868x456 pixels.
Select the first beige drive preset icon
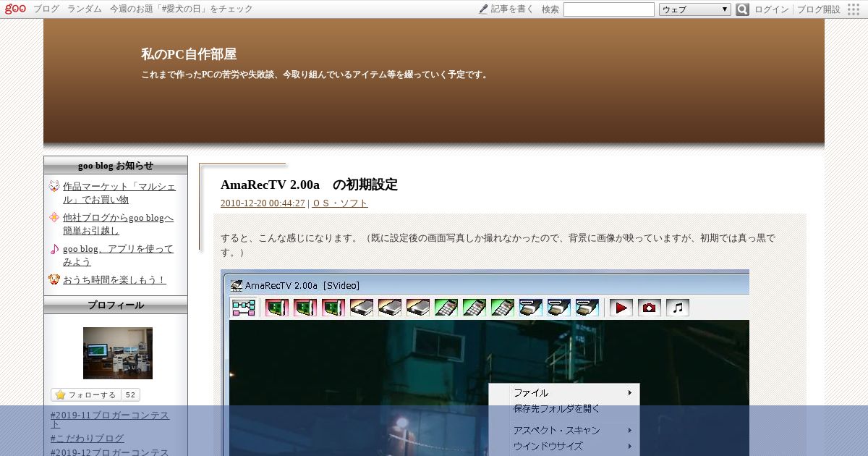[362, 308]
